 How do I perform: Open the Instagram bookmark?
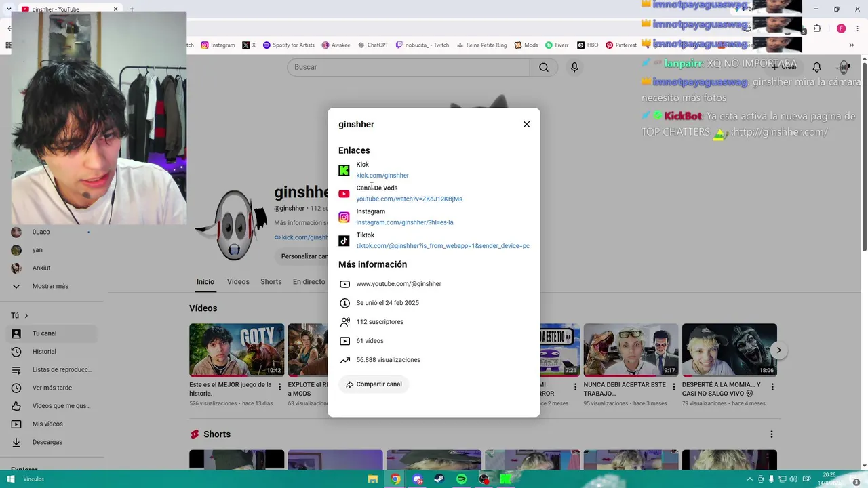coord(218,45)
